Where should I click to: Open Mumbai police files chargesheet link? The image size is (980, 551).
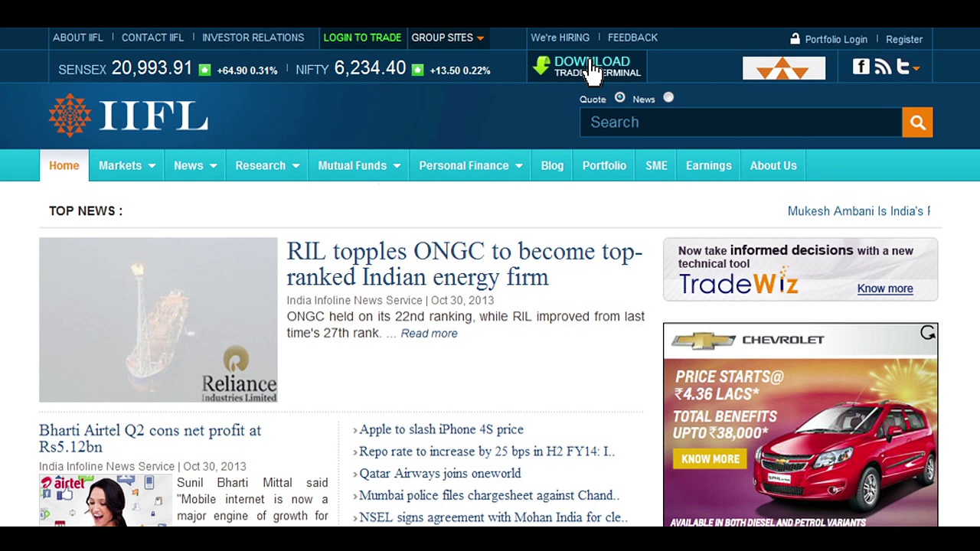pyautogui.click(x=489, y=495)
